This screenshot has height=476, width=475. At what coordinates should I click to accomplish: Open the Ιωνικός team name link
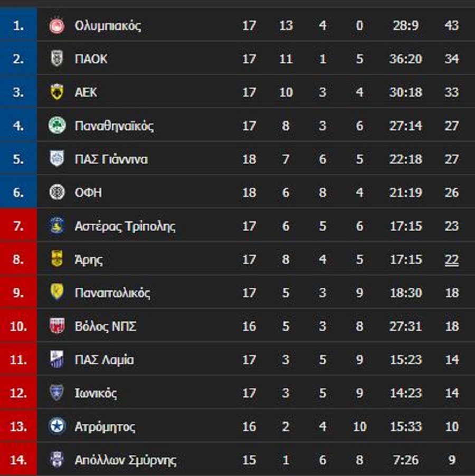point(96,393)
